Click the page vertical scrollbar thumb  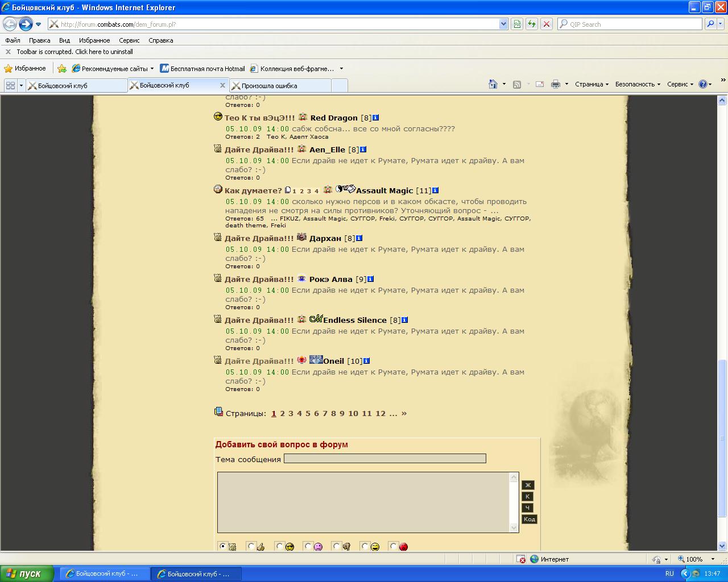pyautogui.click(x=722, y=438)
